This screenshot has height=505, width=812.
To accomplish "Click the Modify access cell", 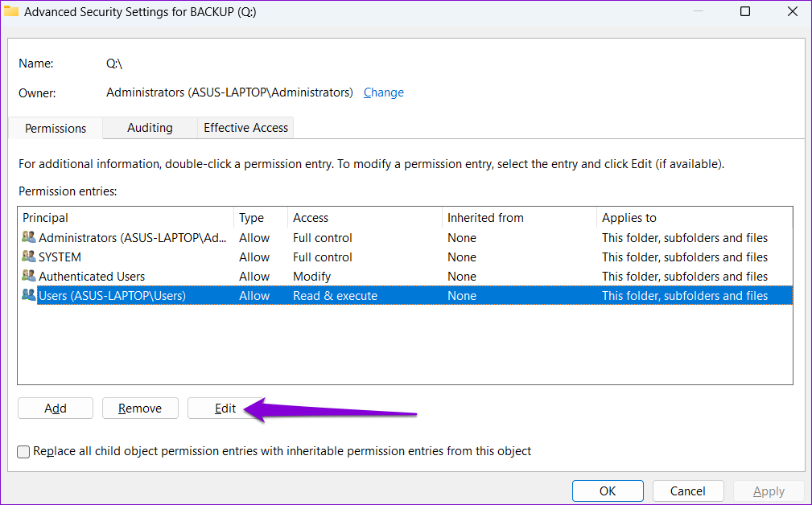I will click(x=311, y=277).
